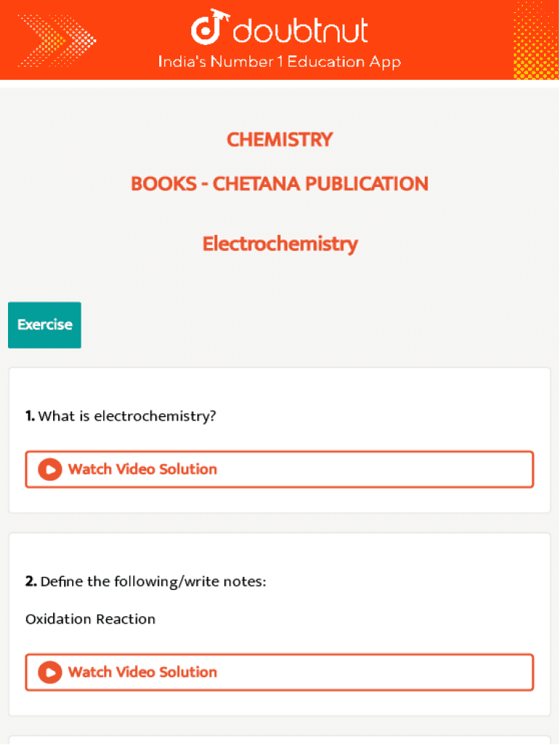Click the partially visible third question card
560x745 pixels.
(x=279, y=740)
